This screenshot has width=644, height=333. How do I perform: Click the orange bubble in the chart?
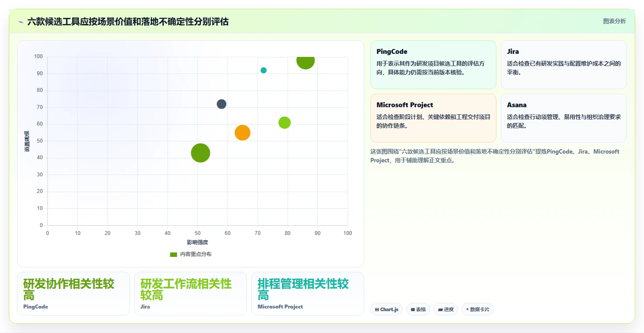(242, 133)
